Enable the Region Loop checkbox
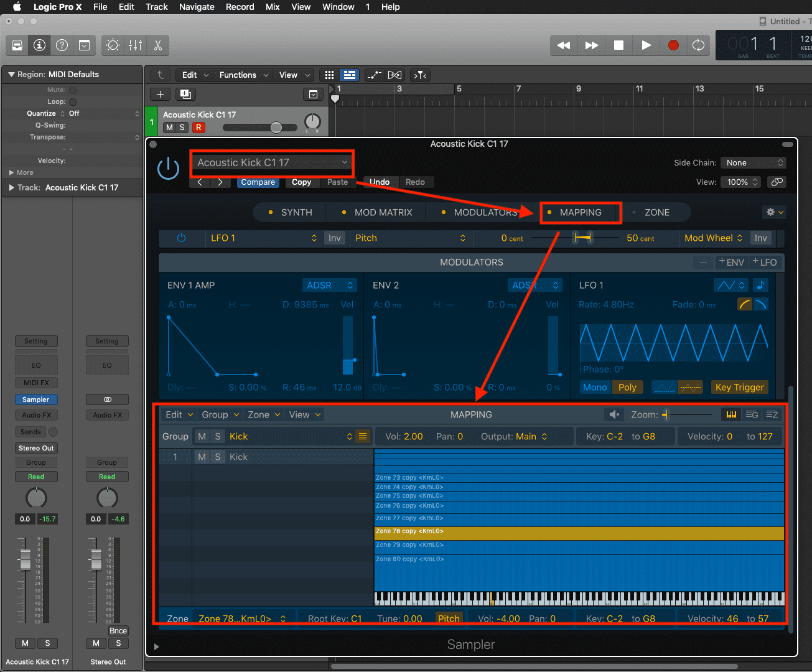Viewport: 812px width, 672px height. click(73, 102)
